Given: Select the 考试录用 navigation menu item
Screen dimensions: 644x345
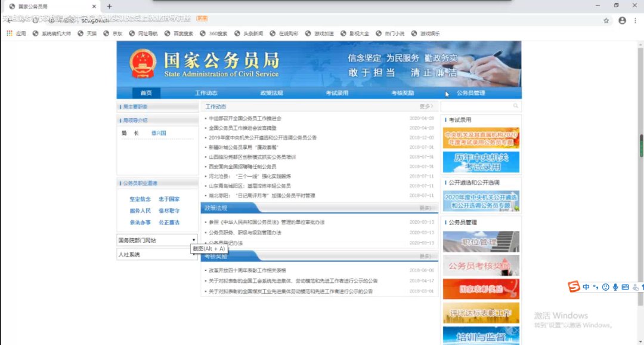Looking at the screenshot, I should (x=337, y=93).
